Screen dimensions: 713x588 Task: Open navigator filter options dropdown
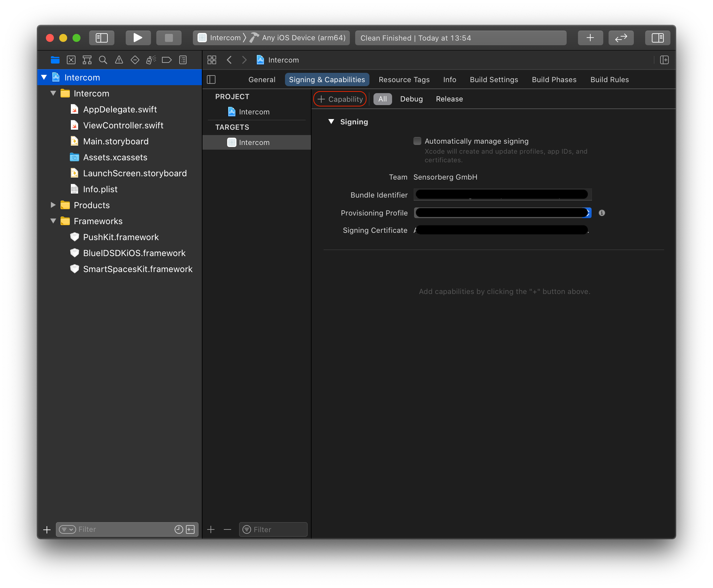(x=68, y=529)
